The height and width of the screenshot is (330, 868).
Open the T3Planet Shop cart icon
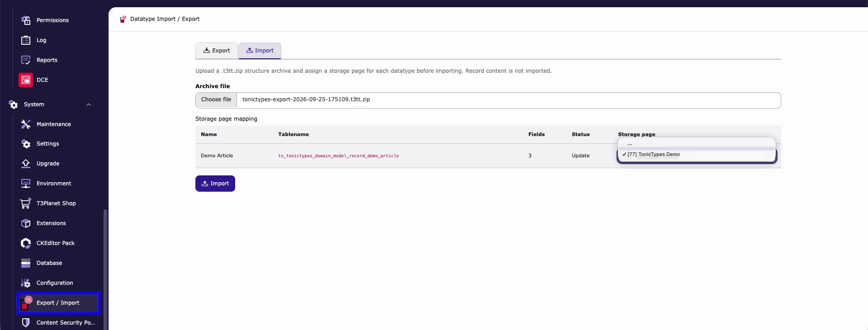point(26,203)
